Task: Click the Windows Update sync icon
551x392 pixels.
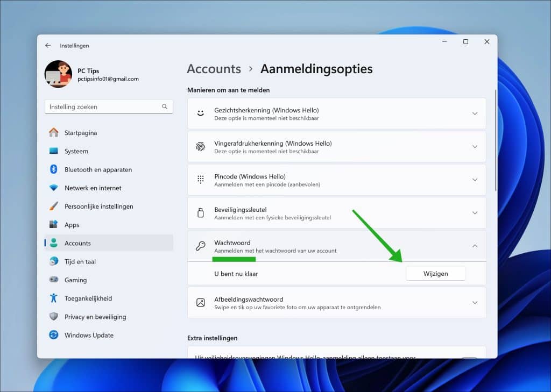Action: tap(54, 335)
